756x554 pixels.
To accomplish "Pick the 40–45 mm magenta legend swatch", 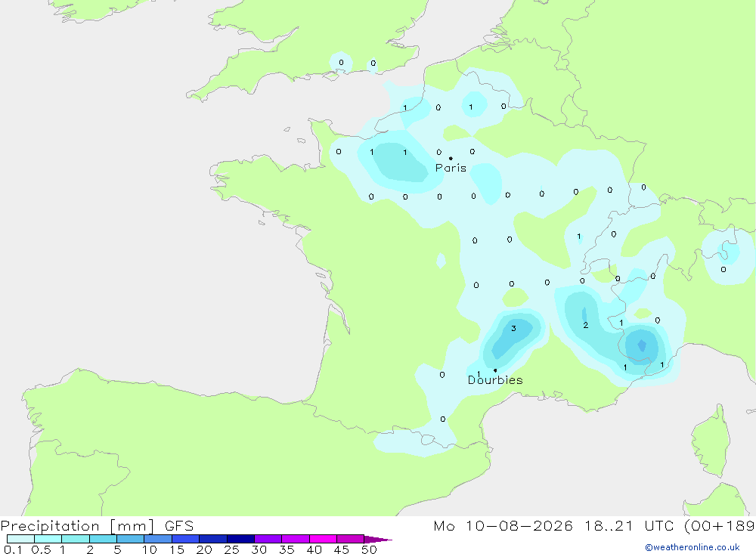I will pyautogui.click(x=323, y=539).
